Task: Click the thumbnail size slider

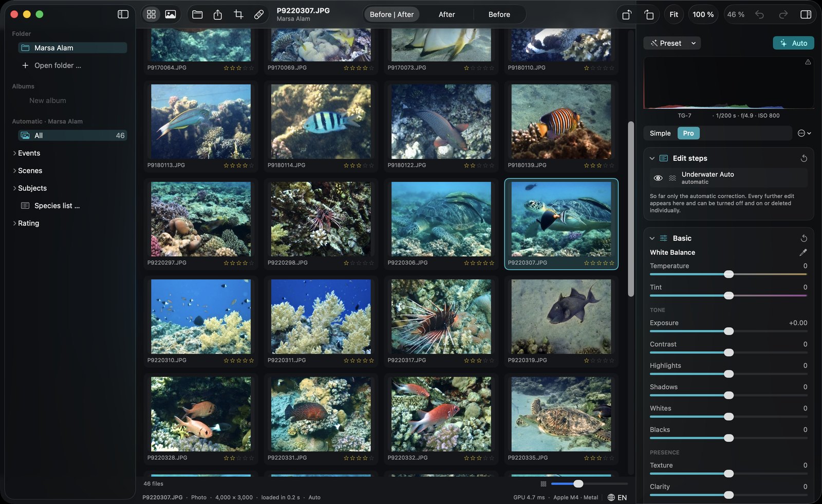Action: (589, 484)
